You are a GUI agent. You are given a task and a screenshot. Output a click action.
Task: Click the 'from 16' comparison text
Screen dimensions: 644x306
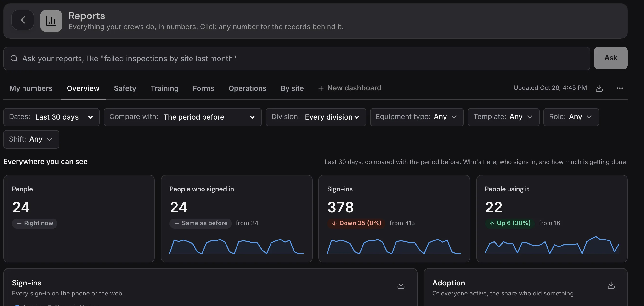pos(549,223)
